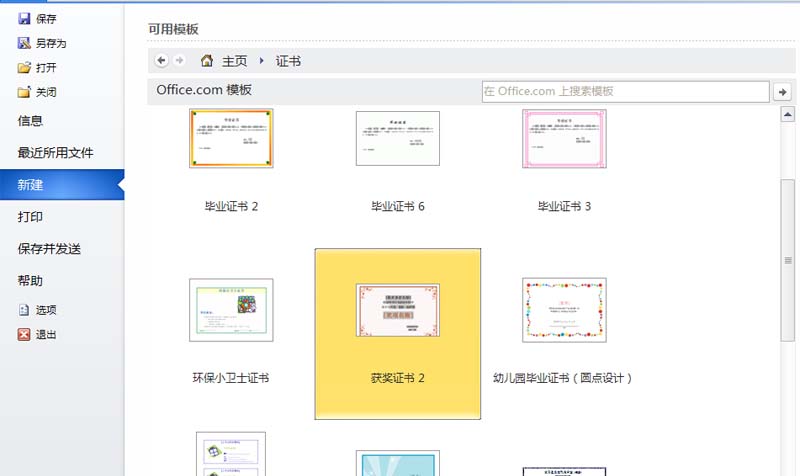Click the forward arrow in template navigation
This screenshot has height=476, width=800.
coord(179,60)
